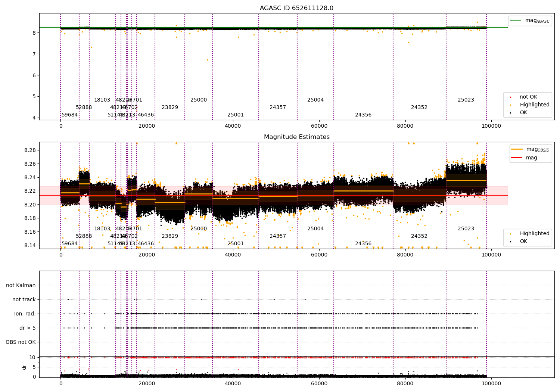The width and height of the screenshot is (560, 392).
Task: Click the 'not track' axis label
Action: click(x=24, y=299)
